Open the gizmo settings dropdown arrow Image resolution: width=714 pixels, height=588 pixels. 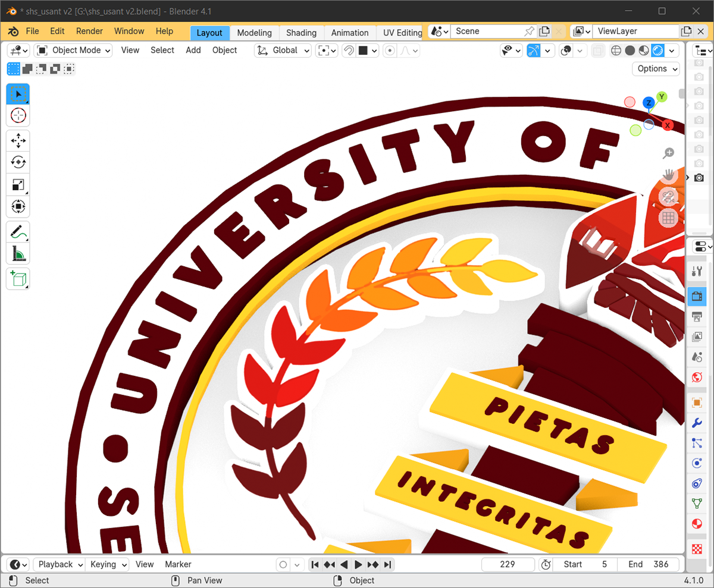548,51
